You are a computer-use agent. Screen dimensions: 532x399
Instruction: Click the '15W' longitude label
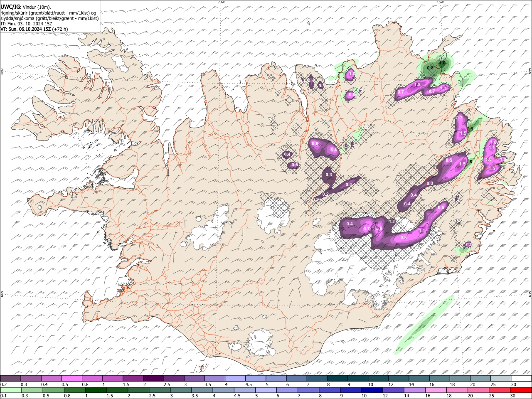coord(440,2)
